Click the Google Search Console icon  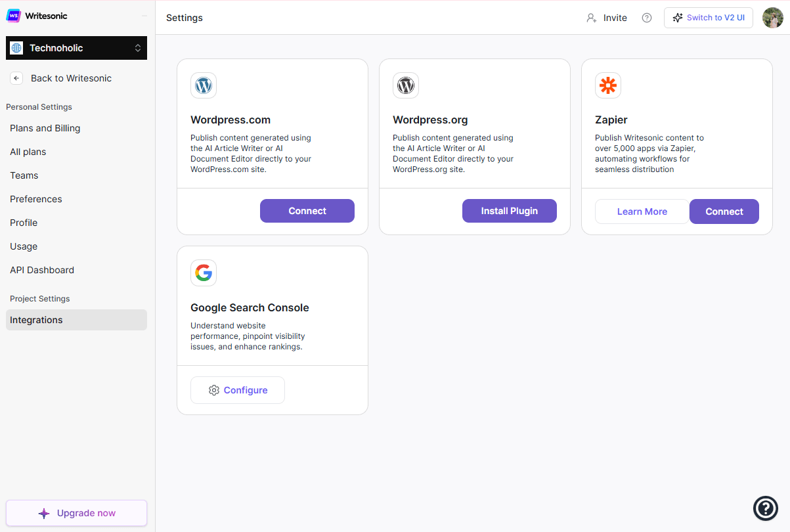pos(204,273)
